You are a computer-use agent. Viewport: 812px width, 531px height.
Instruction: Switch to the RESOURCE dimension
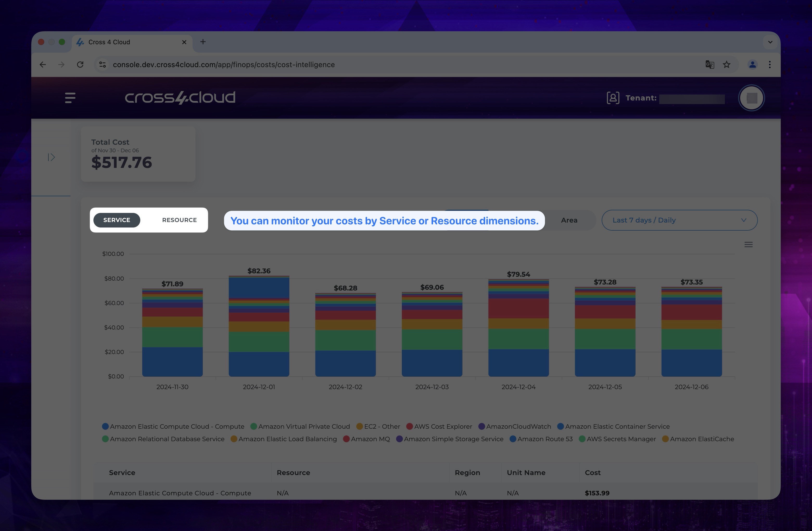click(180, 220)
